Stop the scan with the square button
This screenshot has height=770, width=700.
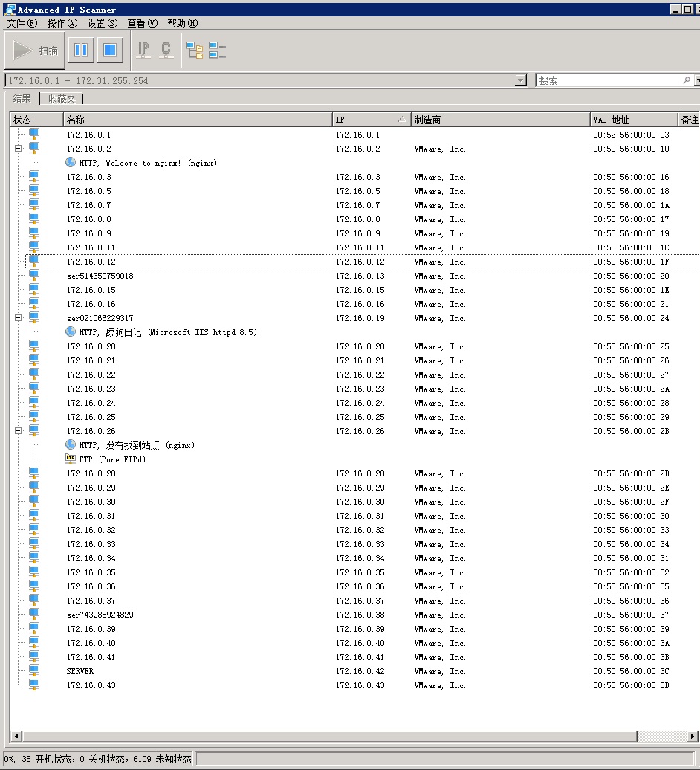[110, 50]
